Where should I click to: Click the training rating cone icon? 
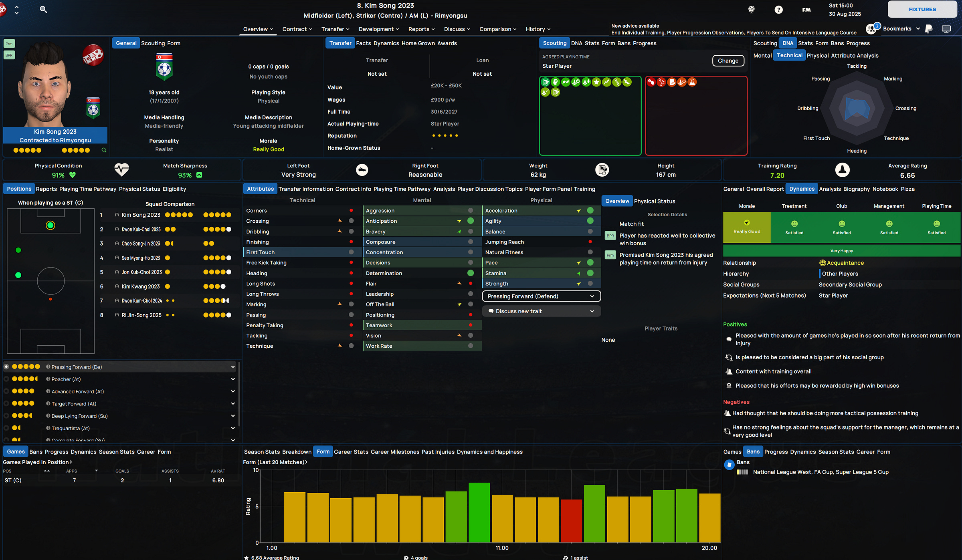842,170
